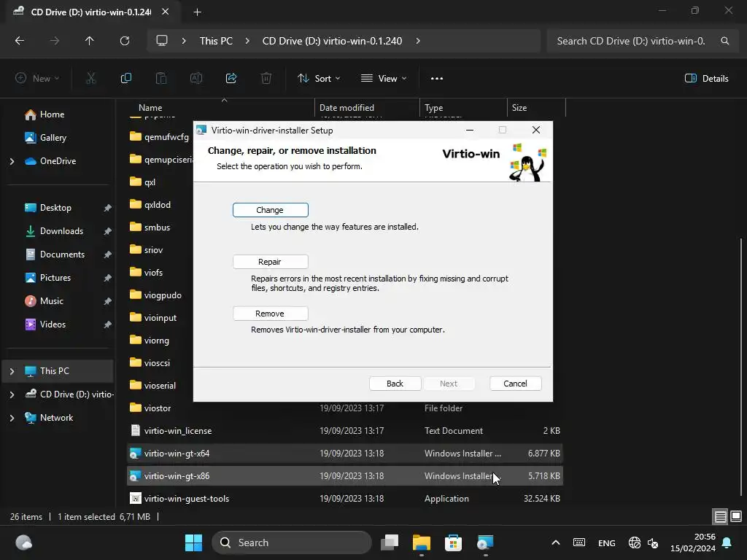Select the qxl folder
The height and width of the screenshot is (560, 747).
pos(150,182)
